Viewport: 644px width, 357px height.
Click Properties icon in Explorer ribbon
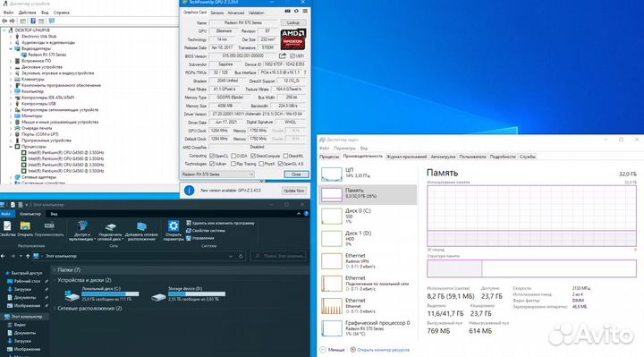pos(7,226)
